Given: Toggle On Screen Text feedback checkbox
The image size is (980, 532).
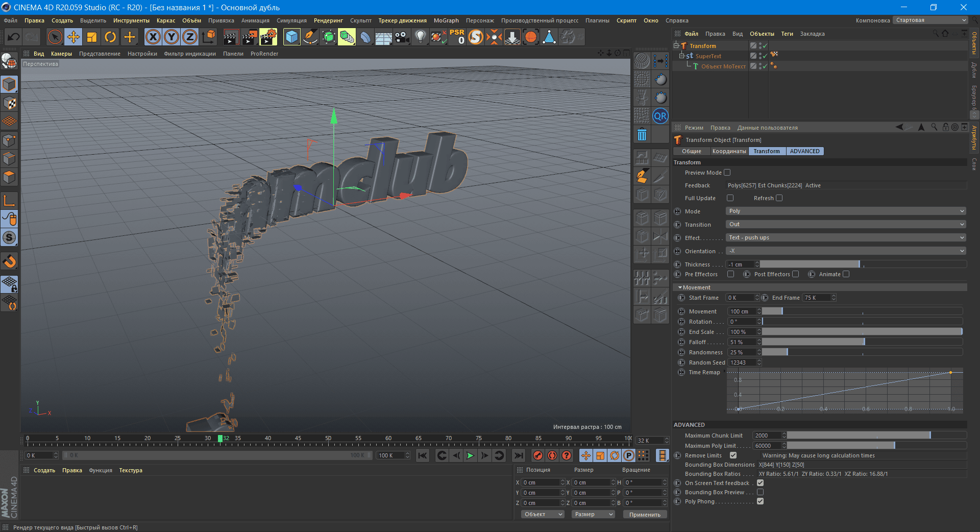Looking at the screenshot, I should coord(761,483).
